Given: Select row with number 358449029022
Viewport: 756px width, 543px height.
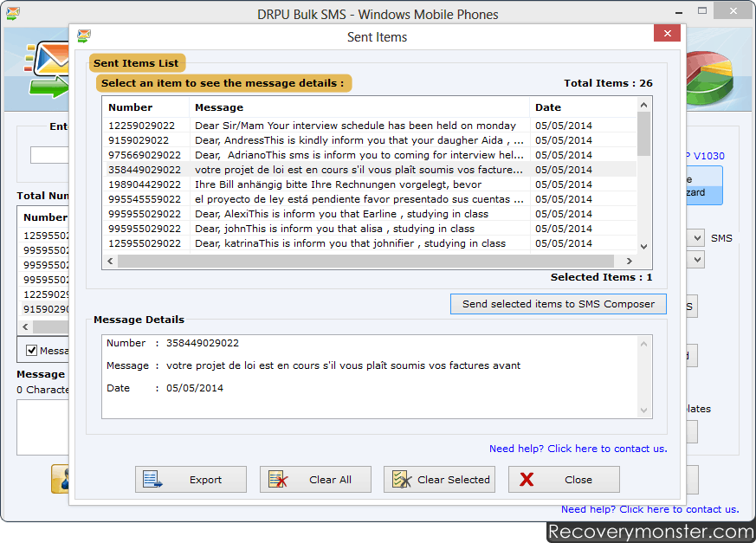Looking at the screenshot, I should point(369,170).
